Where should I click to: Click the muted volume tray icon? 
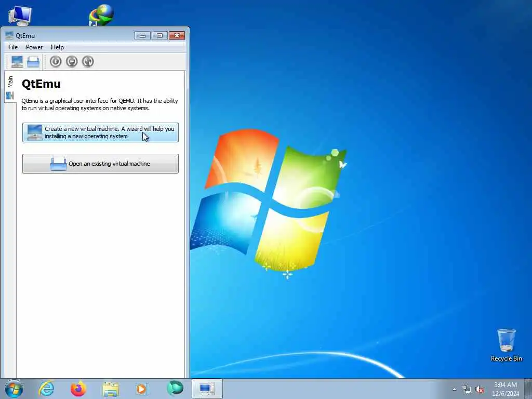coord(480,390)
